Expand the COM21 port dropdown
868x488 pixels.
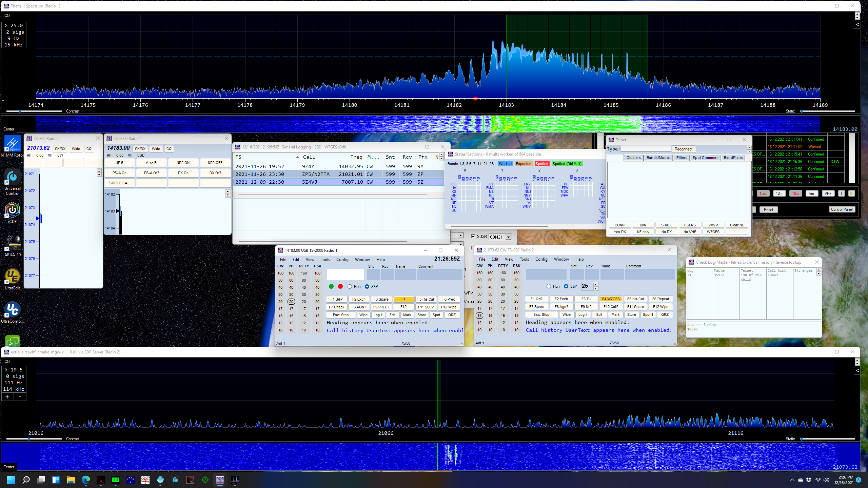click(x=509, y=237)
